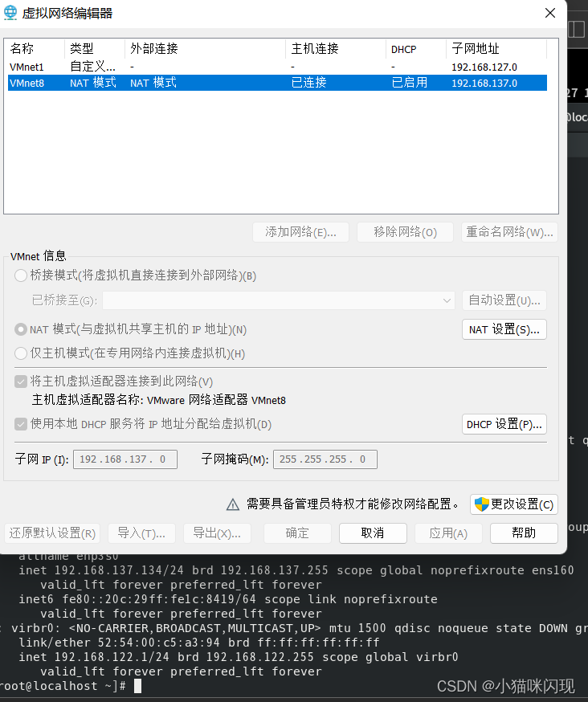588x702 pixels.
Task: Select the VMnet1 row in network list
Action: click(277, 67)
